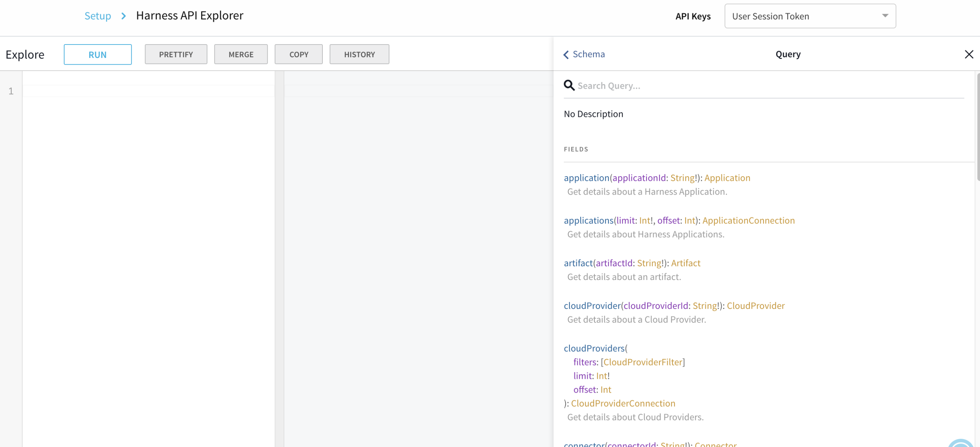Viewport: 980px width, 447px height.
Task: Select 'Get details about Cloud Providers.' text
Action: (x=635, y=417)
